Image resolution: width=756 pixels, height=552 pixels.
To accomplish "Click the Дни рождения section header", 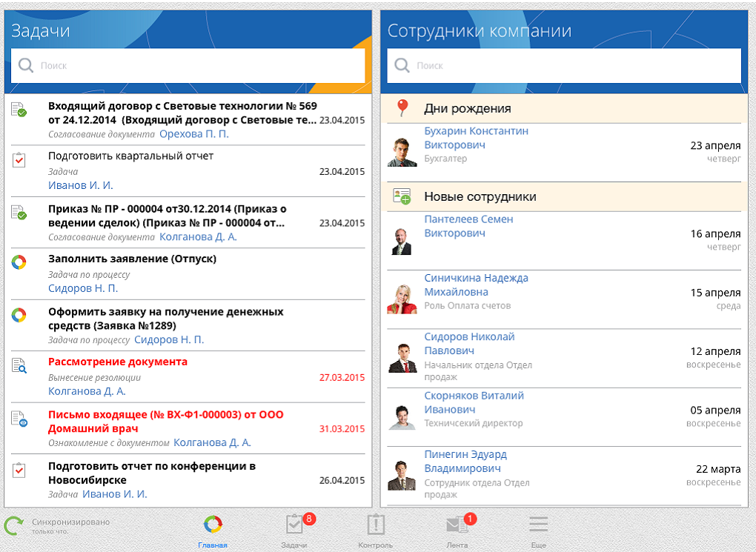I will point(564,108).
